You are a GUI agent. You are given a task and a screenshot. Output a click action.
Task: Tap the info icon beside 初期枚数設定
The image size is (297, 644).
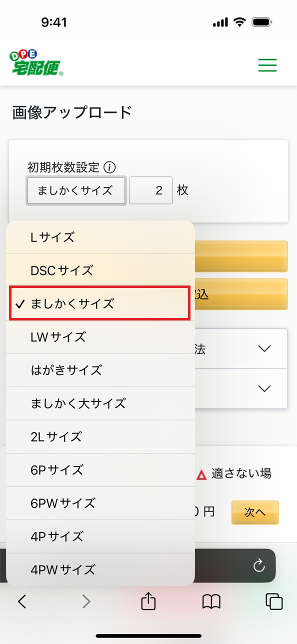tap(111, 167)
